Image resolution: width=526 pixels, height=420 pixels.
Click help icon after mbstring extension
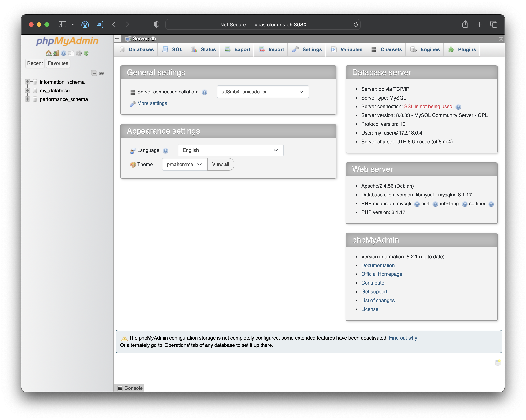tap(465, 204)
